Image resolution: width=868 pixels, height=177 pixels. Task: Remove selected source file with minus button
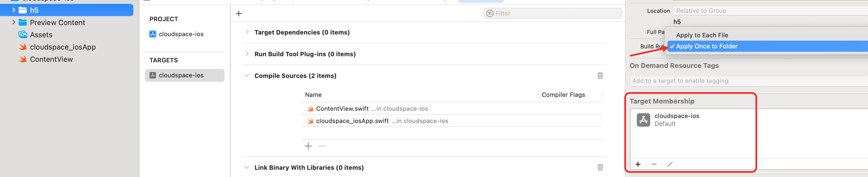point(322,146)
